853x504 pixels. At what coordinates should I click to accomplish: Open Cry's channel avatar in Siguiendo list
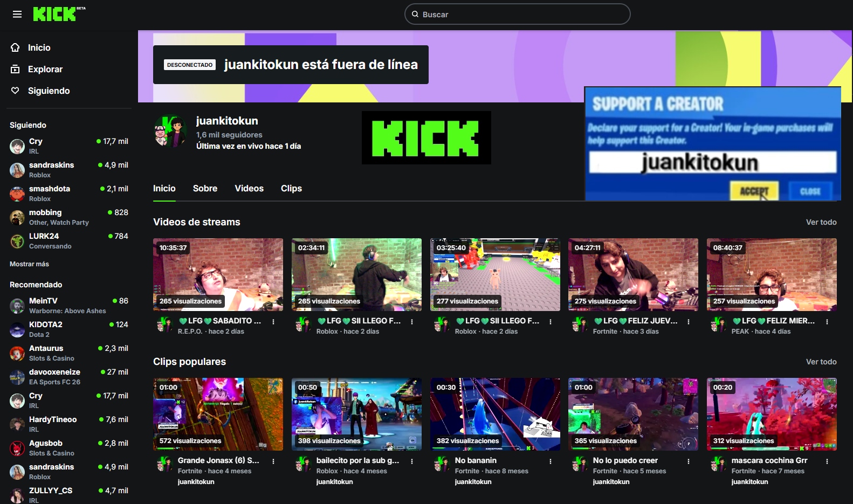[x=17, y=146]
